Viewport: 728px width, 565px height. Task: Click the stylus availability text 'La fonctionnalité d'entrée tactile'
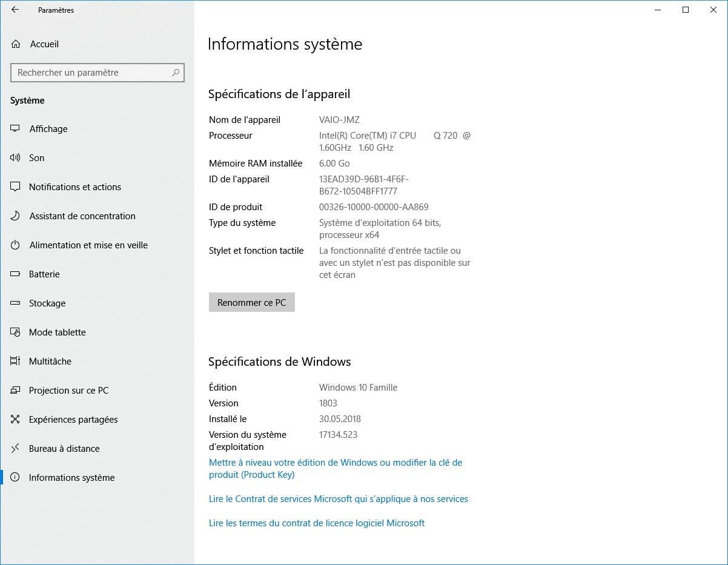click(x=395, y=263)
